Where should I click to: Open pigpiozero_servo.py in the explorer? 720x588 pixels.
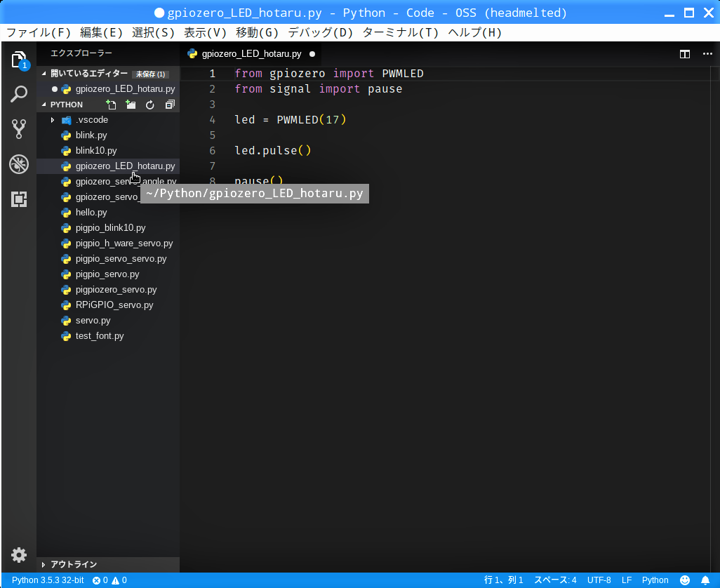pyautogui.click(x=108, y=290)
